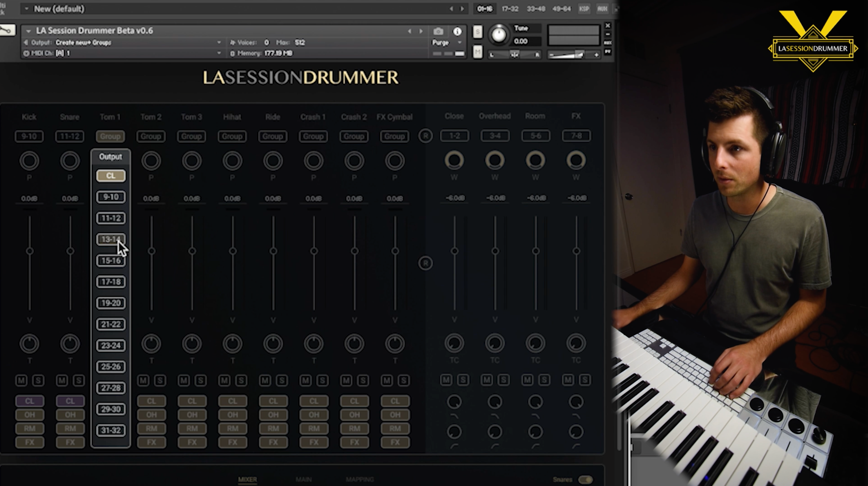The height and width of the screenshot is (486, 868).
Task: Click the Close channel high-cut filter knob
Action: point(454,402)
